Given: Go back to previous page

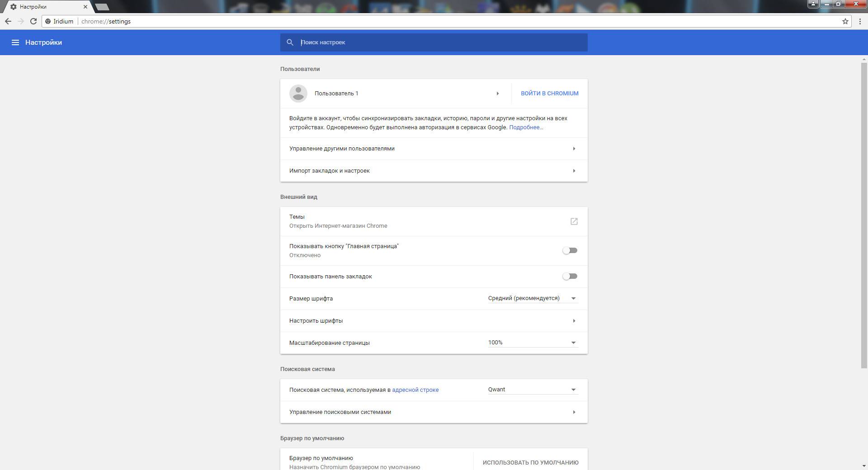Looking at the screenshot, I should click(x=8, y=21).
